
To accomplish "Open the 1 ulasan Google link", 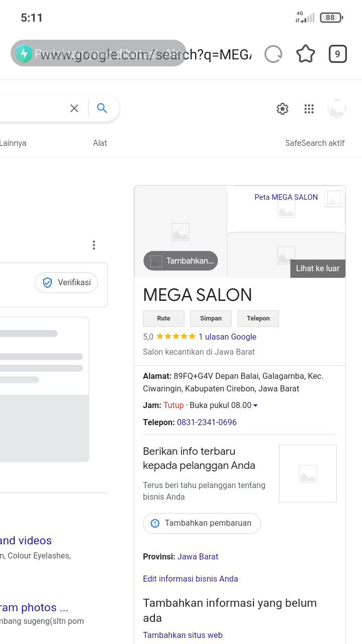I will pos(227,337).
